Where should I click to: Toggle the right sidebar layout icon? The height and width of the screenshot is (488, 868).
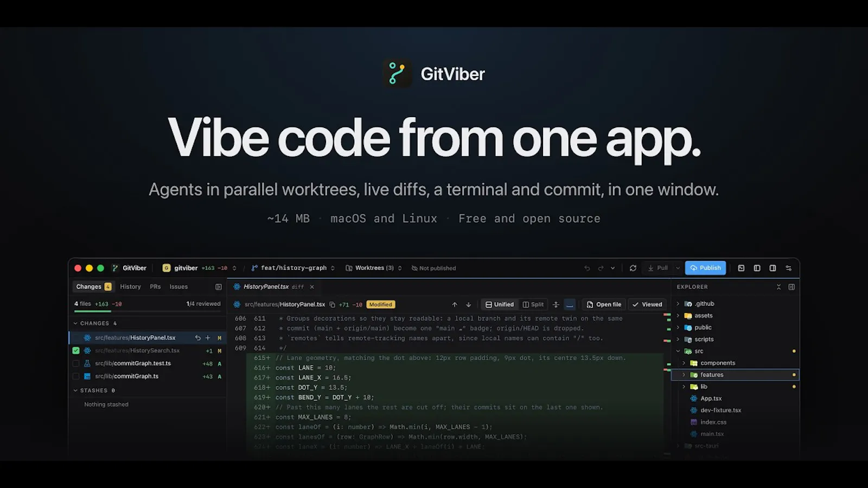click(773, 268)
